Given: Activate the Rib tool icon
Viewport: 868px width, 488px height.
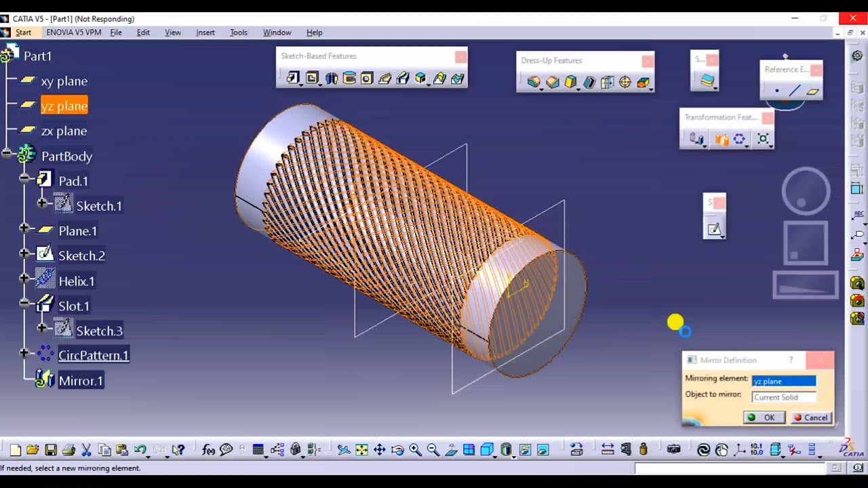Looking at the screenshot, I should [385, 79].
